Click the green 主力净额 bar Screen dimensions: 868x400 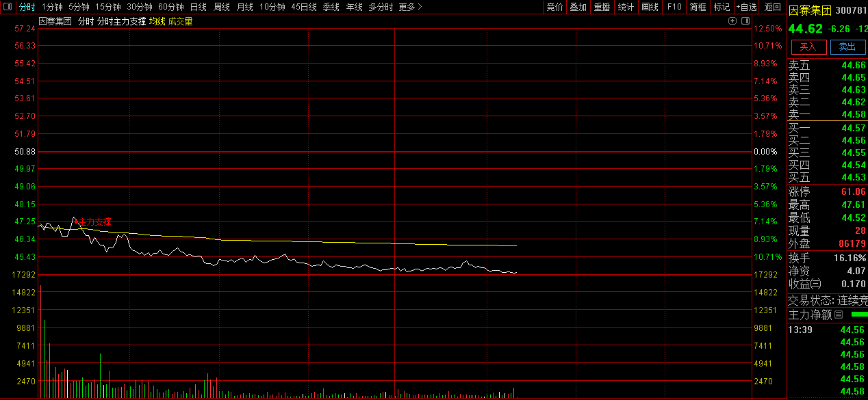[858, 315]
